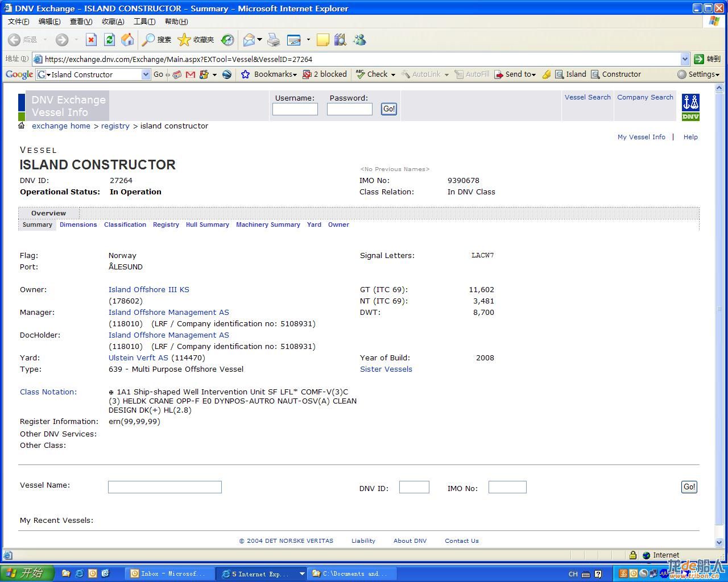Open the 帮助(H) menu

pos(176,21)
